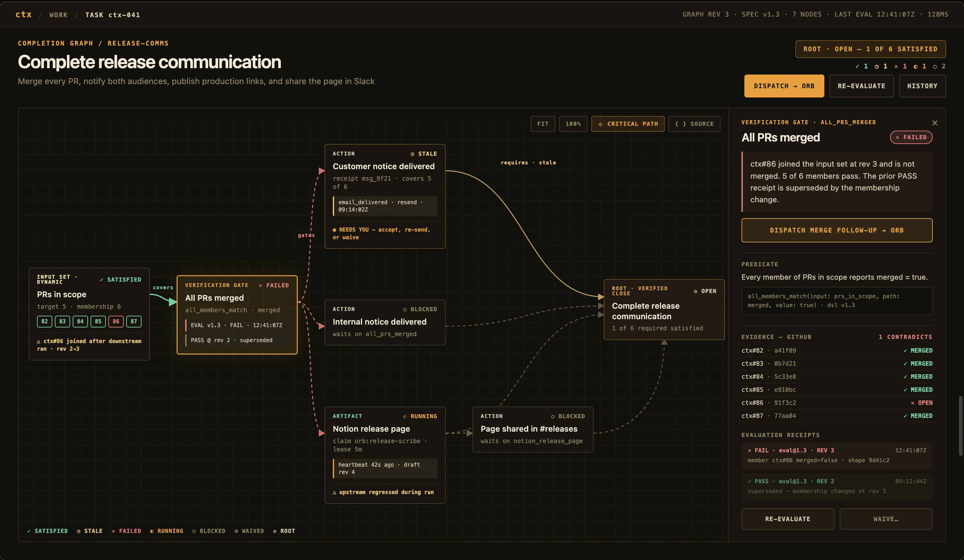Image resolution: width=964 pixels, height=560 pixels.
Task: Select PR chip 82 in input set
Action: point(44,321)
